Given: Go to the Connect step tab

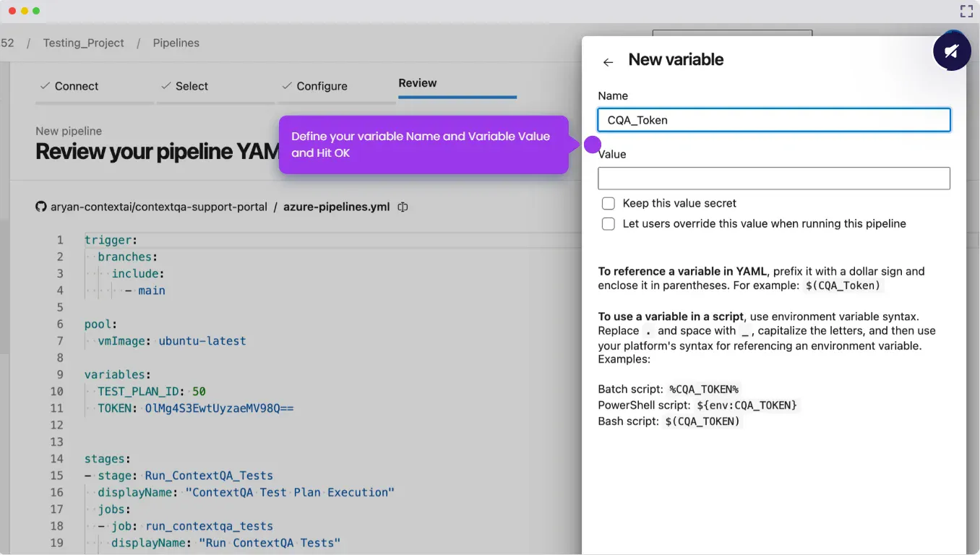Looking at the screenshot, I should (69, 86).
